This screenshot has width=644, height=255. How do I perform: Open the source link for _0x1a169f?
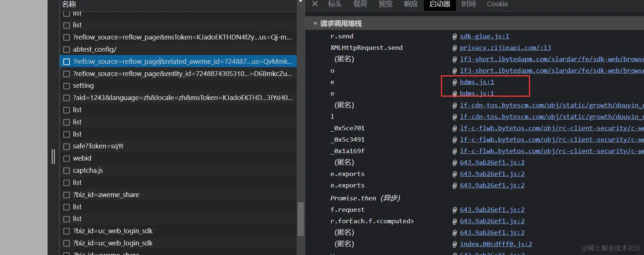pos(552,151)
